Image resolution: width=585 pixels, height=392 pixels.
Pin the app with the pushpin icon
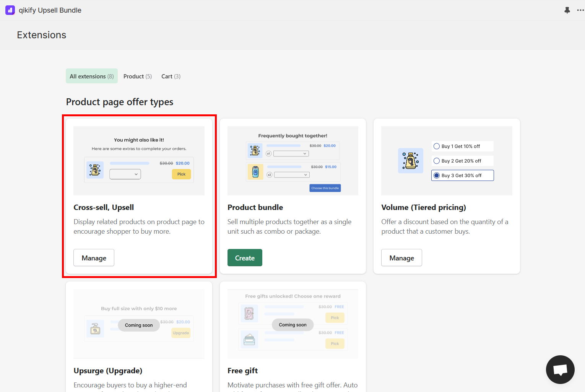point(567,10)
